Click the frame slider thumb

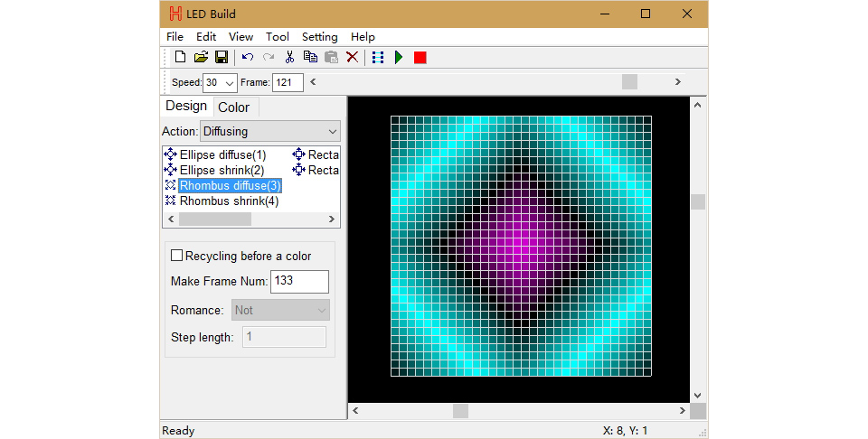(629, 82)
